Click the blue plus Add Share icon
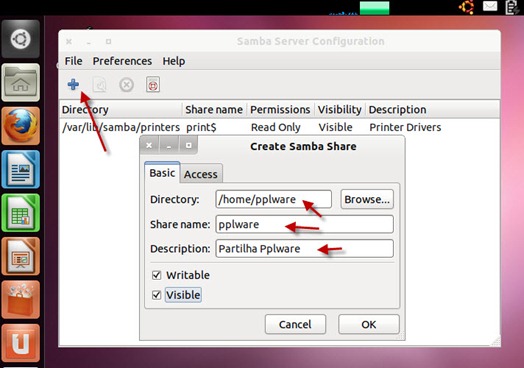This screenshot has width=524, height=368. tap(73, 84)
